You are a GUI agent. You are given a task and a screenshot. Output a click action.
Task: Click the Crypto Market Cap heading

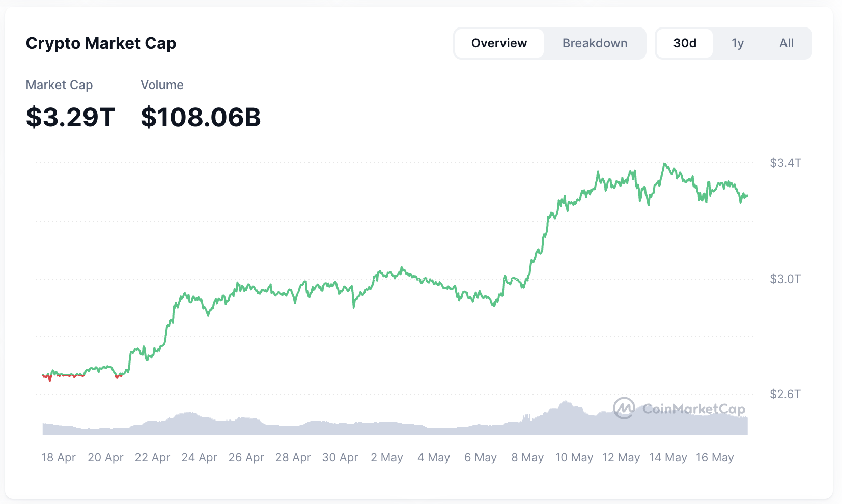point(101,43)
